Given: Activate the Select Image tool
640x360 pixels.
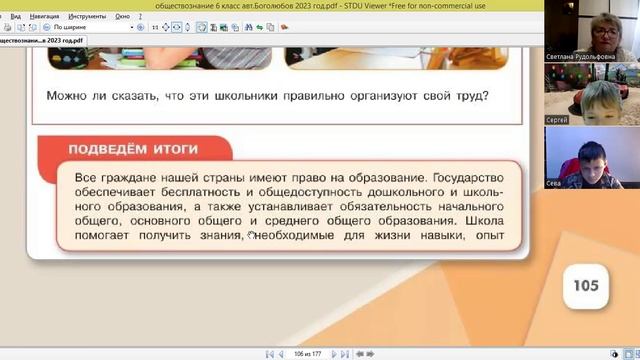Looking at the screenshot, I should pos(224,27).
